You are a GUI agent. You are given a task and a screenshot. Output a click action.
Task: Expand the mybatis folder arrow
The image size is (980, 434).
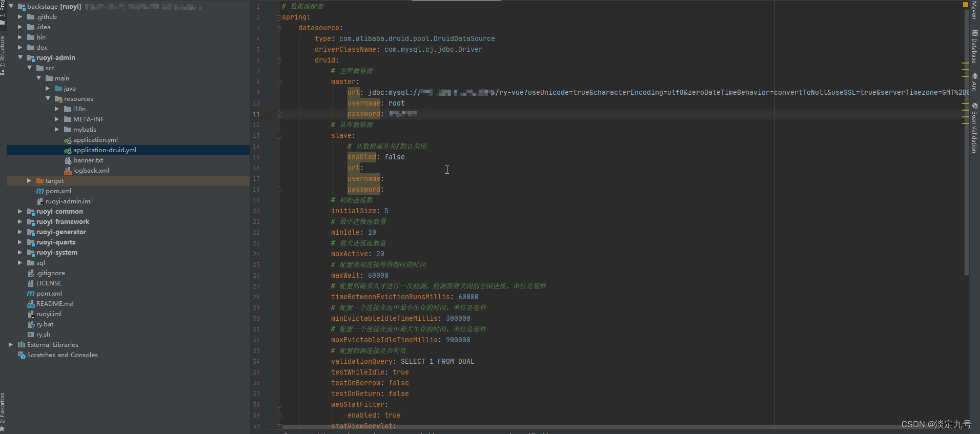57,129
